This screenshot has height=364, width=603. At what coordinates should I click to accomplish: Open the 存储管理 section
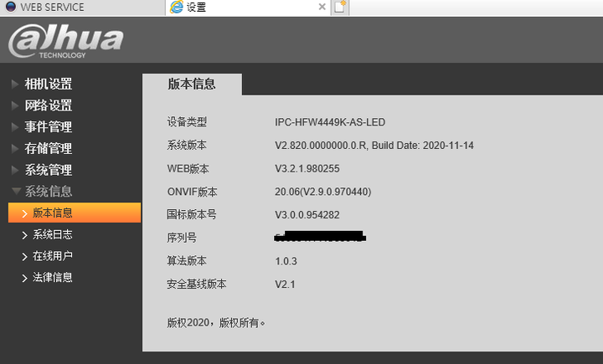coord(49,148)
